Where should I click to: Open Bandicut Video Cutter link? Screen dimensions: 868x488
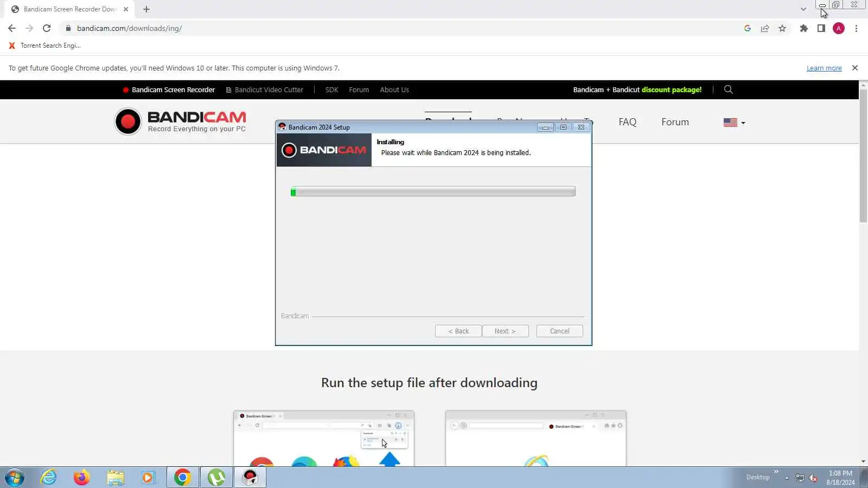pos(264,89)
